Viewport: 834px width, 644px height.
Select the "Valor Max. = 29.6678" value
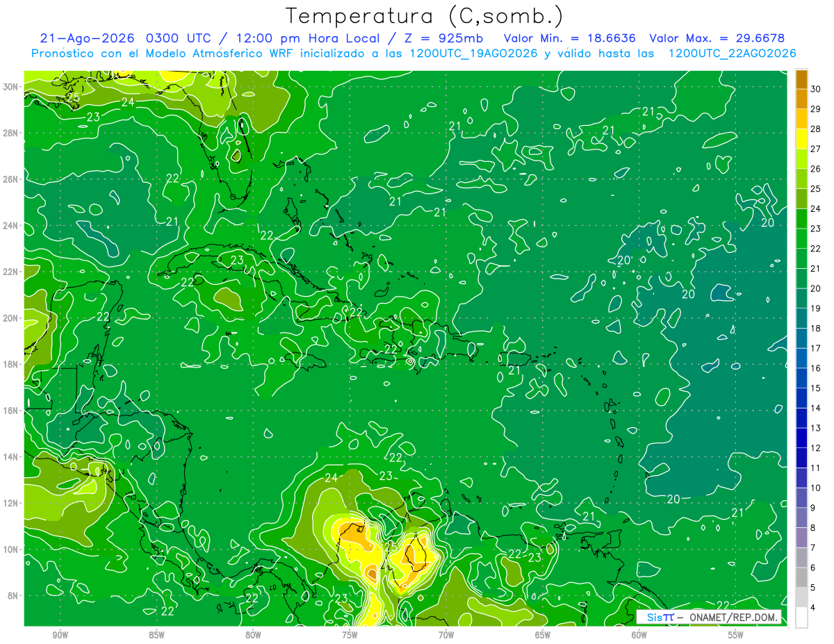pos(719,38)
